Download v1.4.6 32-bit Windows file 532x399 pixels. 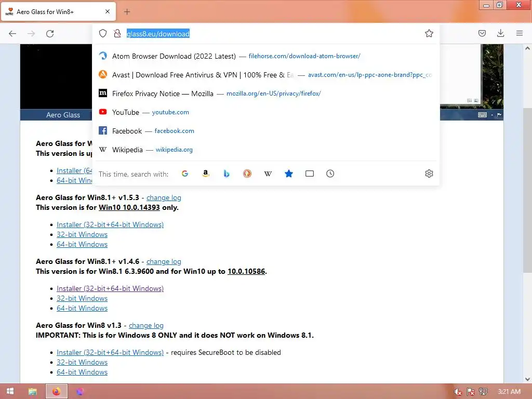pos(82,298)
